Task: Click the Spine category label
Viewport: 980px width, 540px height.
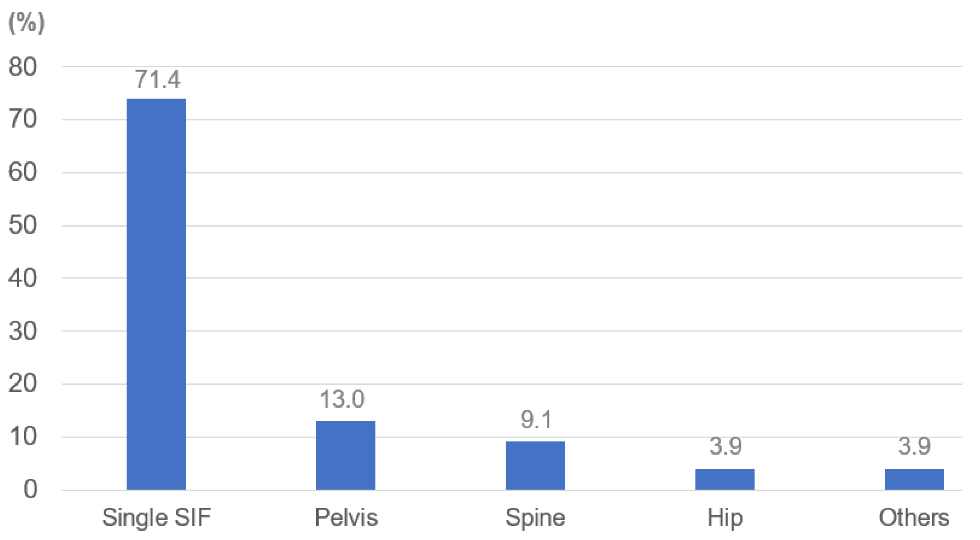Action: (535, 518)
